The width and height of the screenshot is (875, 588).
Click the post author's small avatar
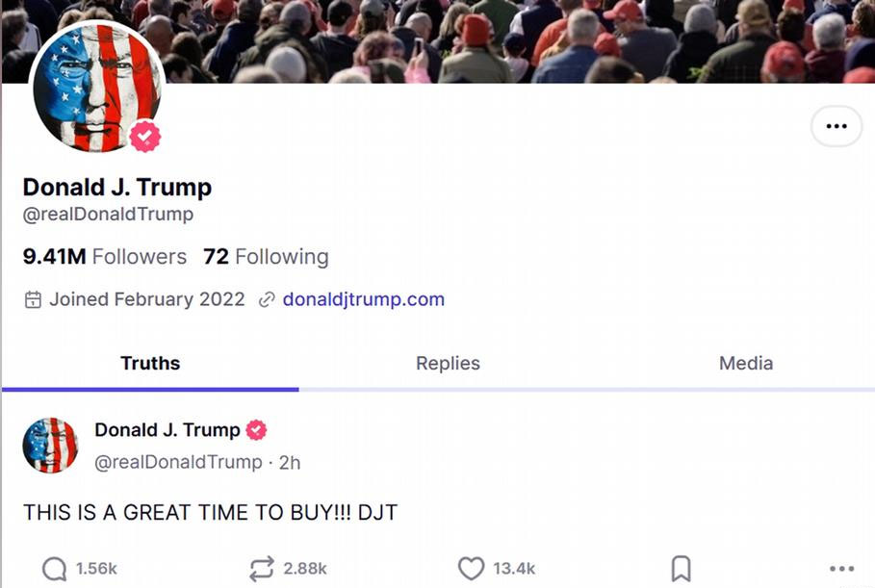pyautogui.click(x=50, y=446)
